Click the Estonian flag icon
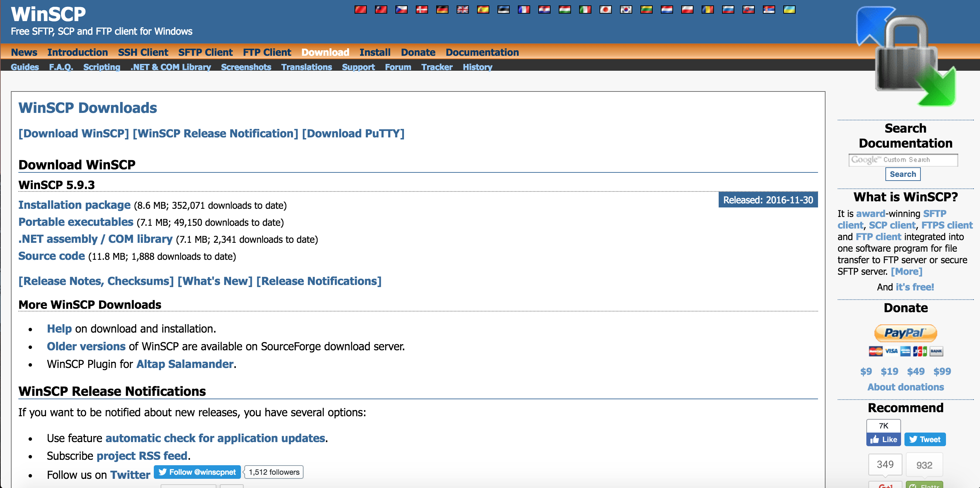 (x=503, y=10)
